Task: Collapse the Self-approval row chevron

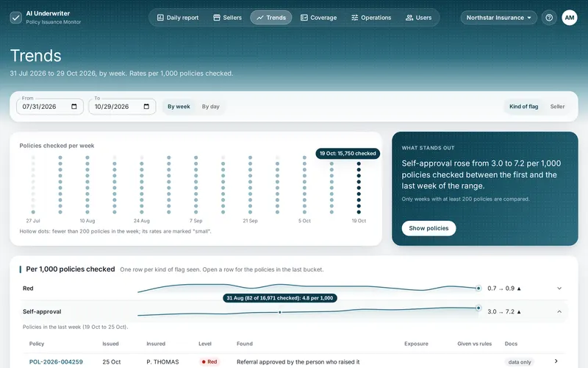Action: pos(559,311)
